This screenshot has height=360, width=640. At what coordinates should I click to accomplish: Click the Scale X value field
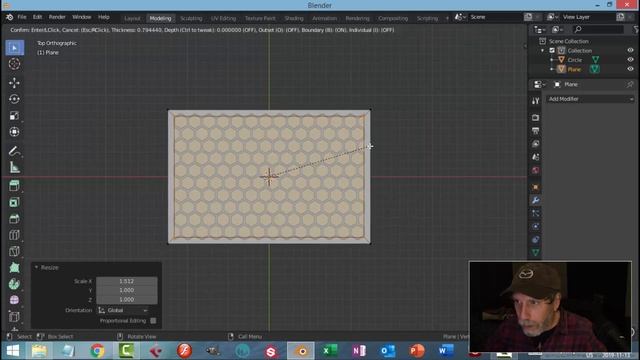coord(127,281)
